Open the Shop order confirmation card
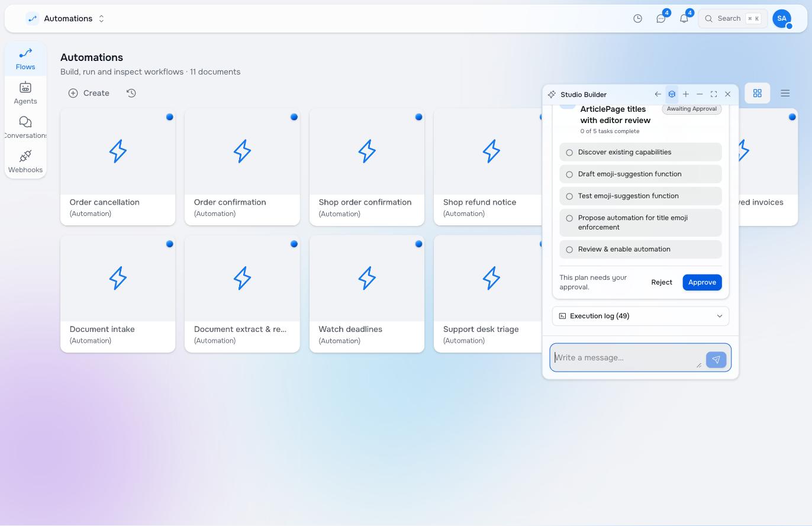812x526 pixels. [x=367, y=166]
